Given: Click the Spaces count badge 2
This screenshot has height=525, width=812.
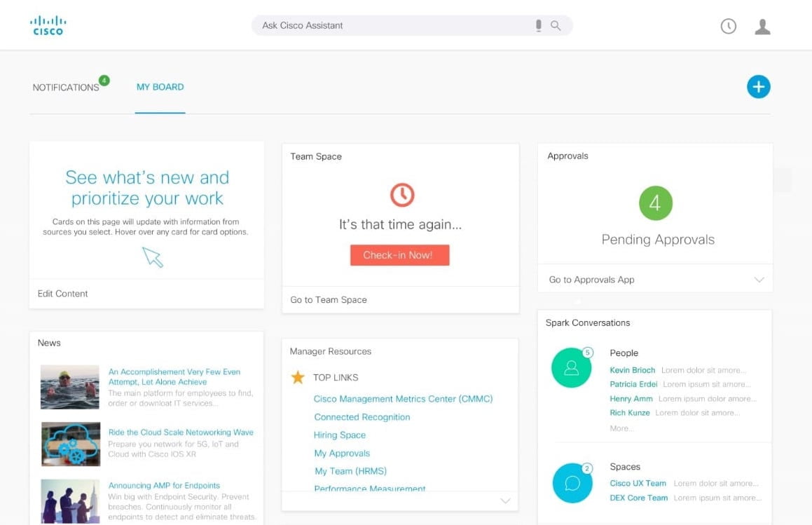Looking at the screenshot, I should [x=586, y=468].
